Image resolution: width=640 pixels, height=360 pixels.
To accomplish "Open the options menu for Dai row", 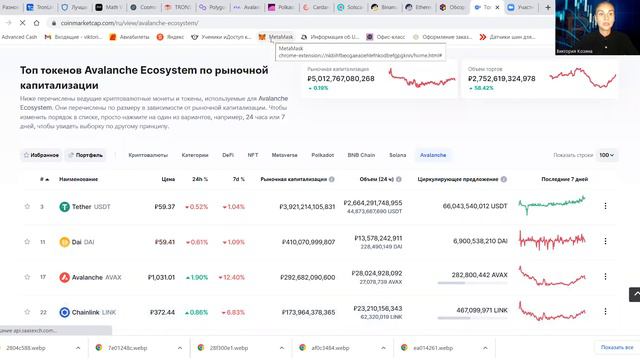I will 605,241.
